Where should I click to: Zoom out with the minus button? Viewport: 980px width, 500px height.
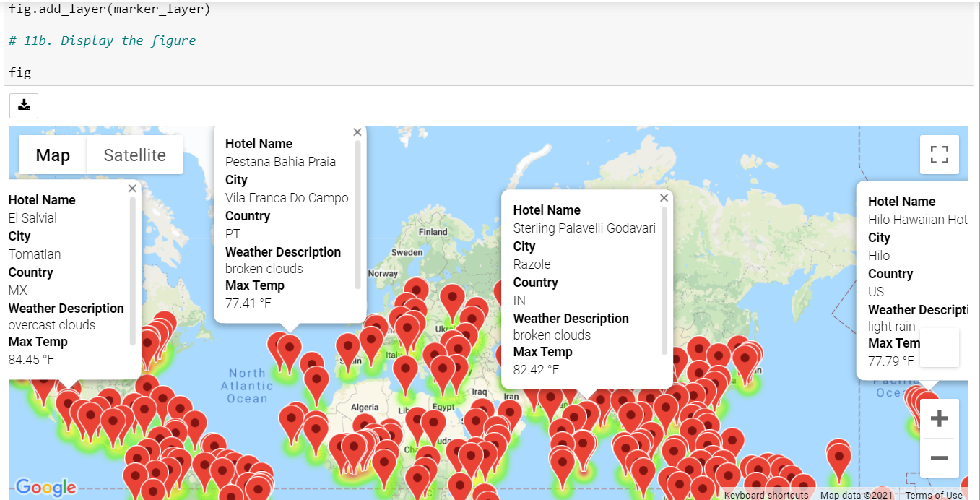(939, 457)
